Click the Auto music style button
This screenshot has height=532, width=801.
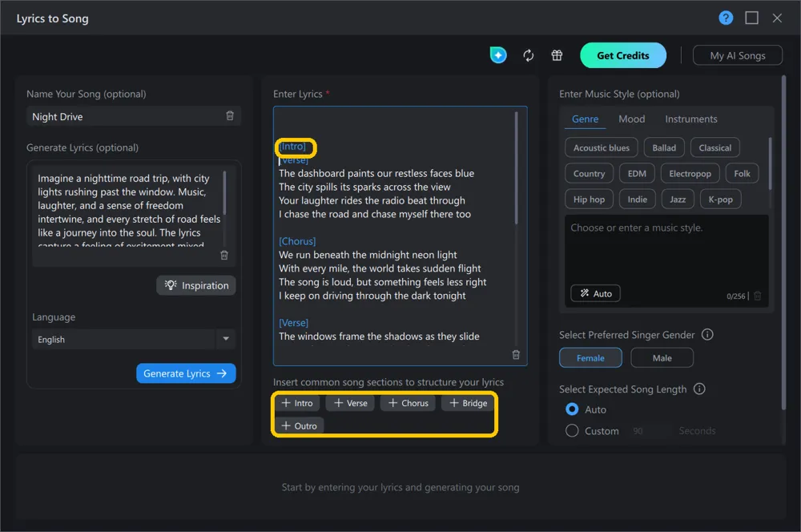[x=596, y=293]
